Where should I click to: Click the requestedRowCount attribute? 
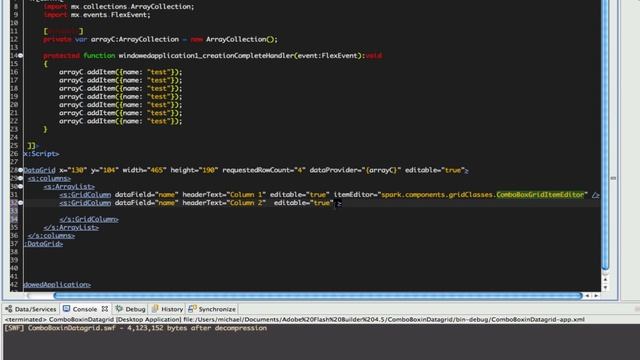pyautogui.click(x=264, y=170)
